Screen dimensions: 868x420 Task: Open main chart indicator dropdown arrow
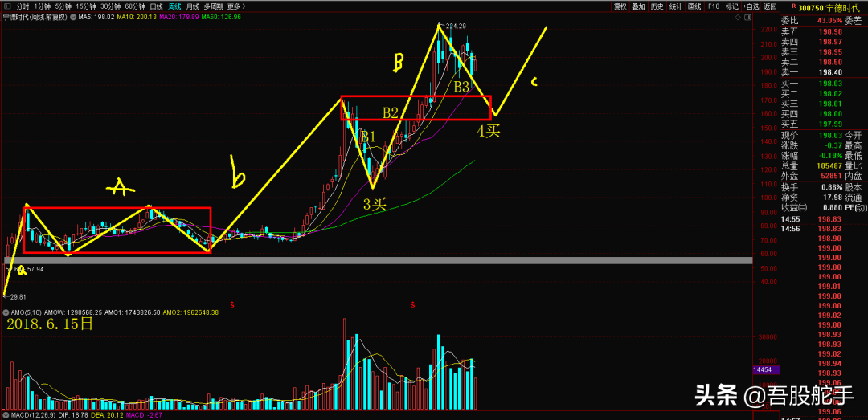coord(73,17)
